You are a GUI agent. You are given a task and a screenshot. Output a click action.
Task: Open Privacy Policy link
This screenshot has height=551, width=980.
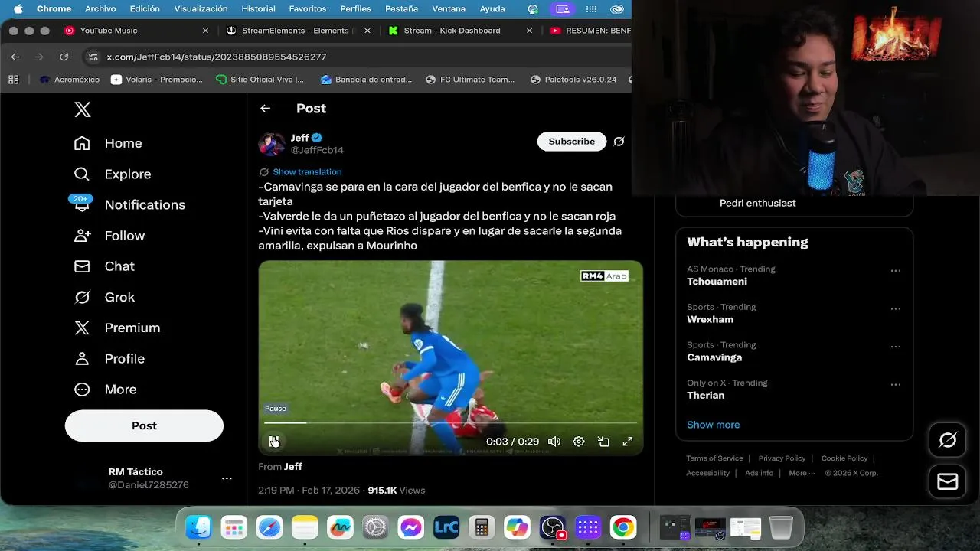tap(782, 458)
